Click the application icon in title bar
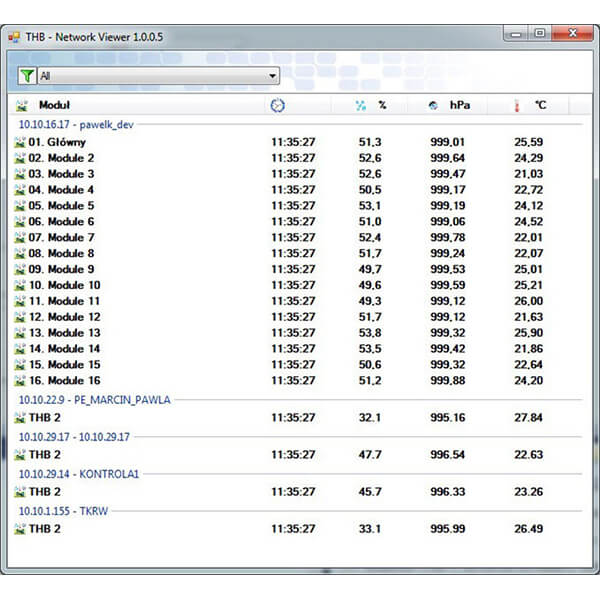Screen dimensions: 600x600 pyautogui.click(x=15, y=37)
